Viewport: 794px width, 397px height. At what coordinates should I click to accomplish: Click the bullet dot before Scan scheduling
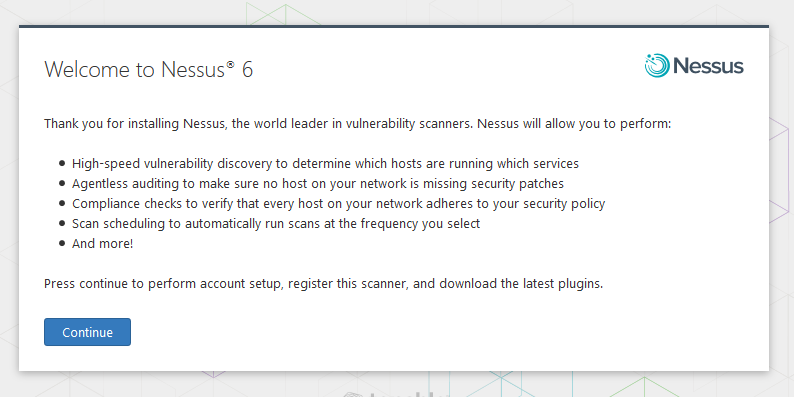[x=62, y=223]
